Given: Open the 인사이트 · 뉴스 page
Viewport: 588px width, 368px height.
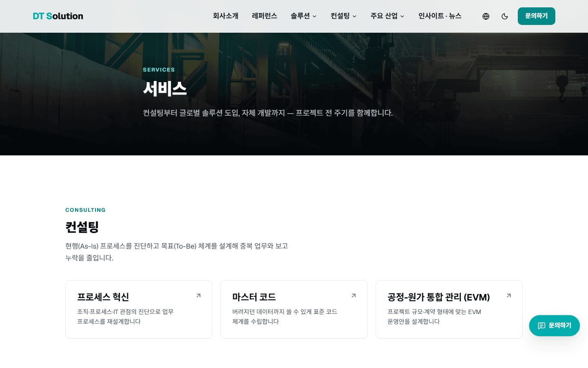Looking at the screenshot, I should [x=440, y=16].
